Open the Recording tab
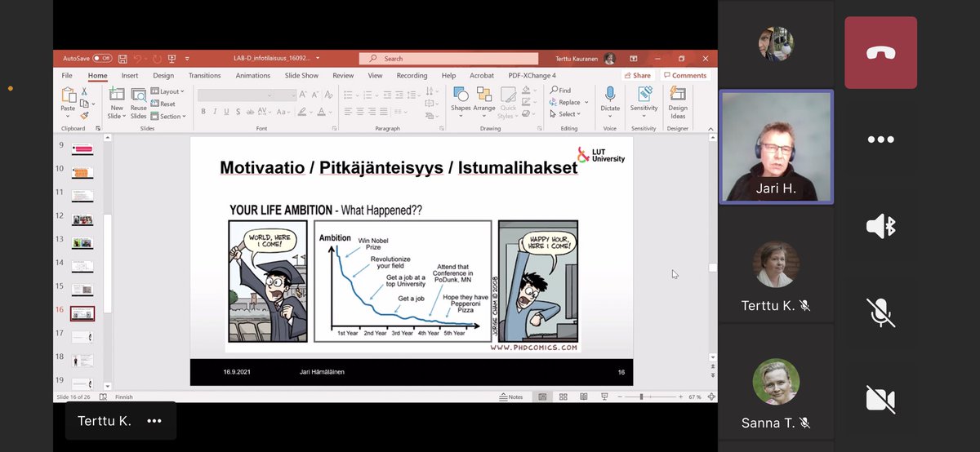980x452 pixels. [x=412, y=76]
